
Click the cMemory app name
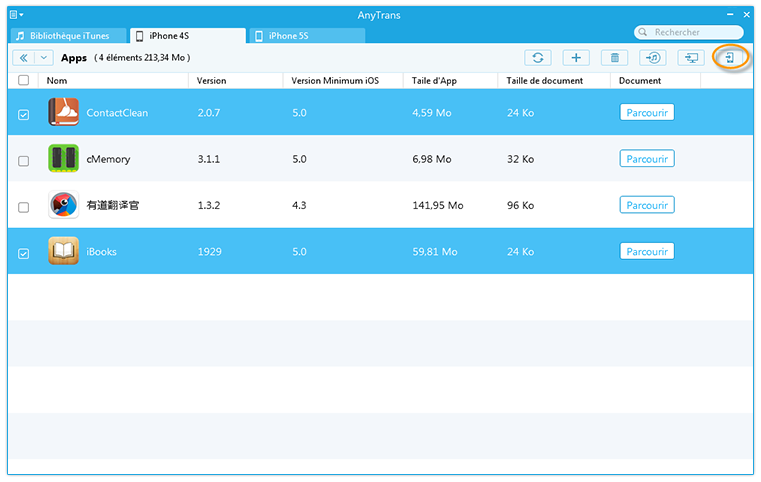pos(108,159)
